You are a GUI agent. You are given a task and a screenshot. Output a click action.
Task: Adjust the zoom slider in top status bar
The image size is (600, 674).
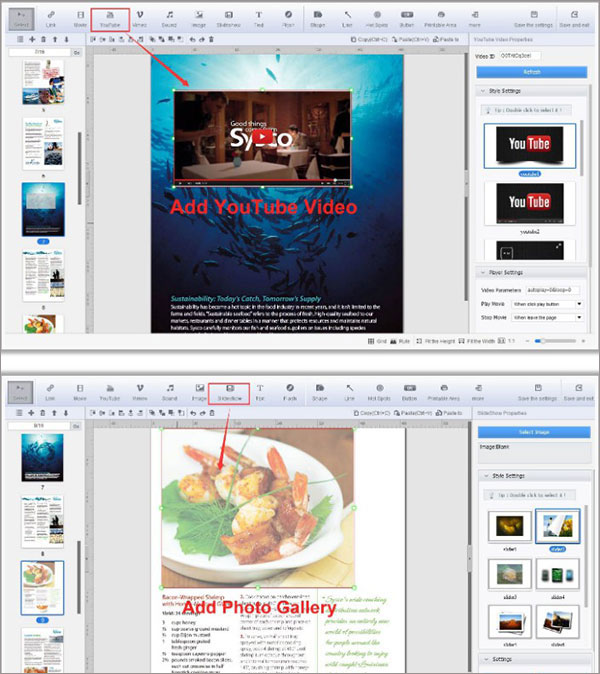coord(554,341)
